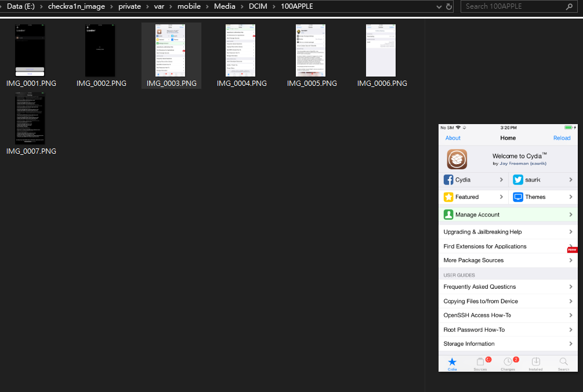Expand chevron after private breadcrumb
Viewport: 583px width, 392px height.
tap(147, 7)
